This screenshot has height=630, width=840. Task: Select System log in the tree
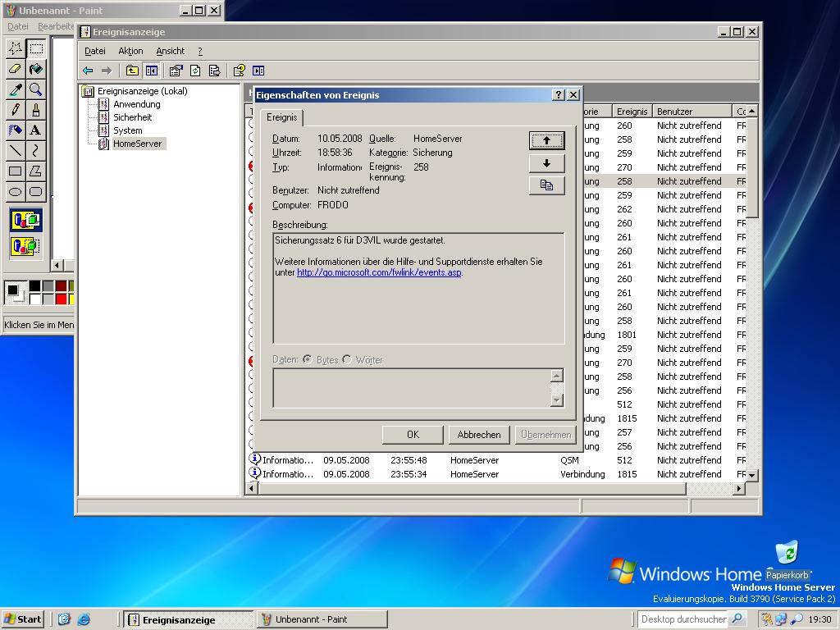point(127,130)
